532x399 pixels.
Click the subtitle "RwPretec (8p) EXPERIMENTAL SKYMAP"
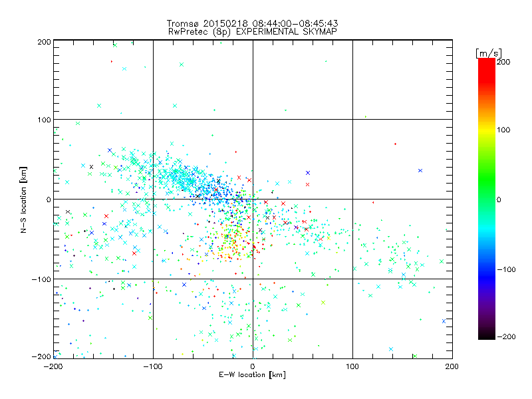253,32
